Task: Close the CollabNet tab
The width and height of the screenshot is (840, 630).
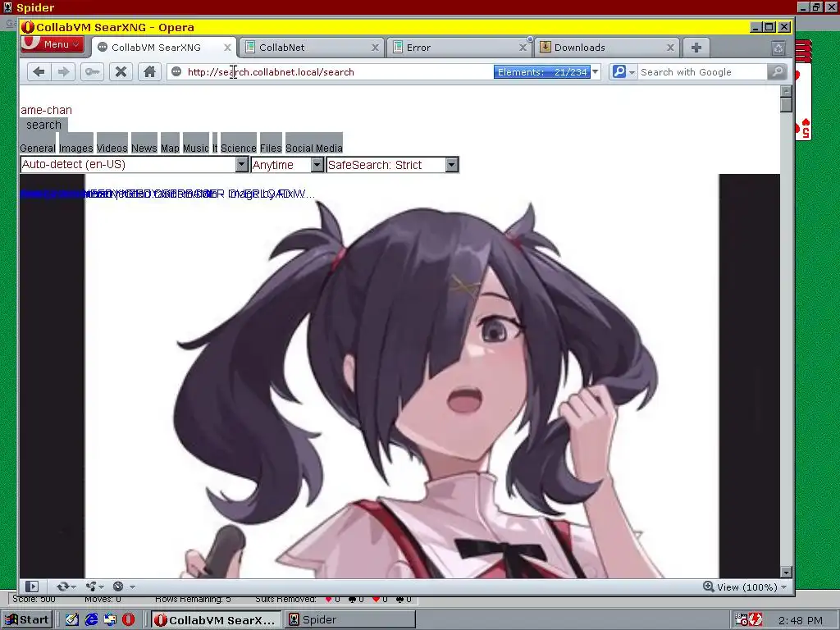Action: coord(375,48)
